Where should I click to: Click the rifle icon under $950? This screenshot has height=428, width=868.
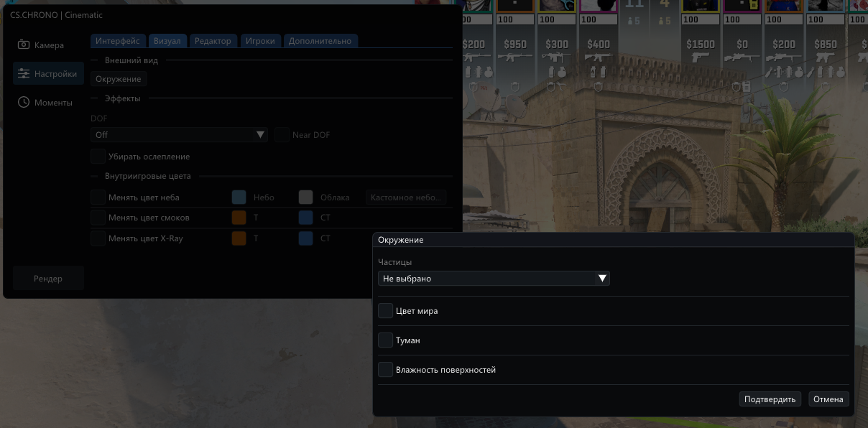(x=515, y=57)
